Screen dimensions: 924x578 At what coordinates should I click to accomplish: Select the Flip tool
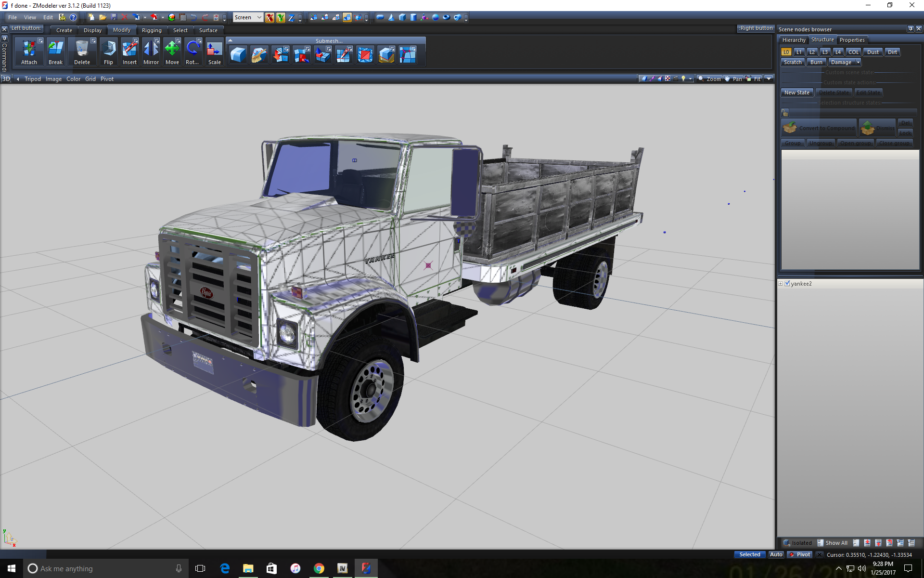click(108, 52)
